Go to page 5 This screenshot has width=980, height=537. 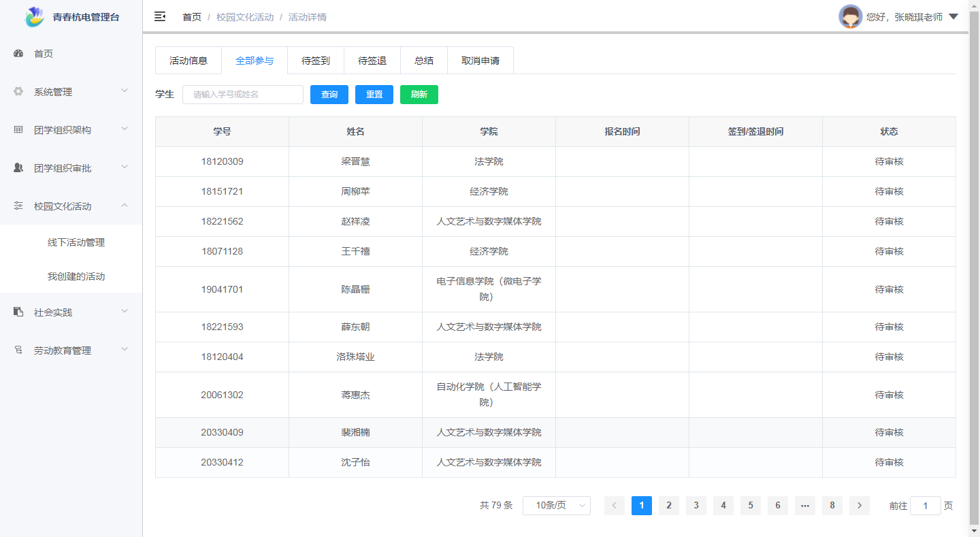tap(751, 505)
